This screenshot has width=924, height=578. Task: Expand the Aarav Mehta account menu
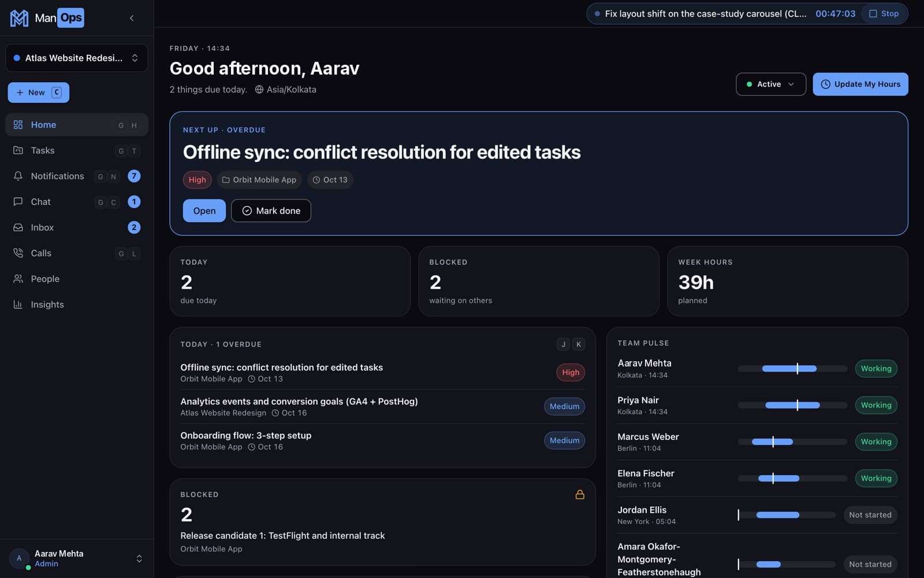76,558
